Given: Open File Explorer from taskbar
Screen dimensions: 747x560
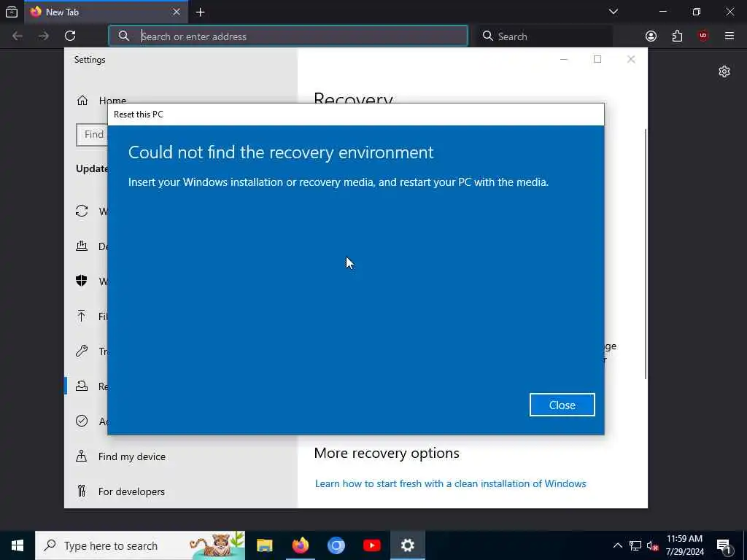Looking at the screenshot, I should [264, 545].
